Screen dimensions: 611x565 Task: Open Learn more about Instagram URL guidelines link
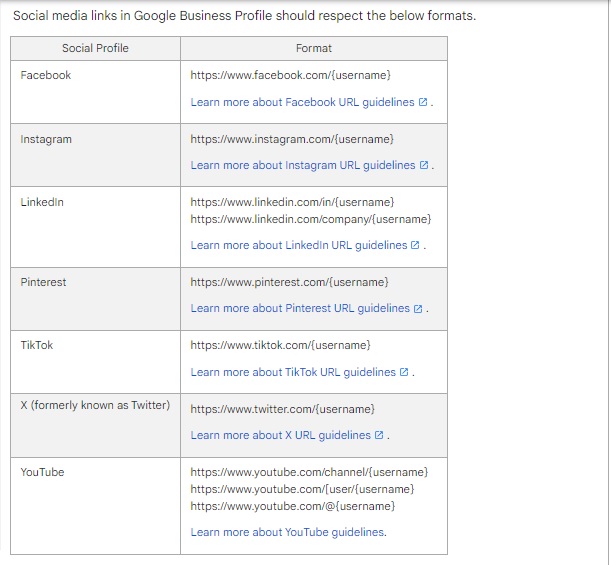(303, 165)
